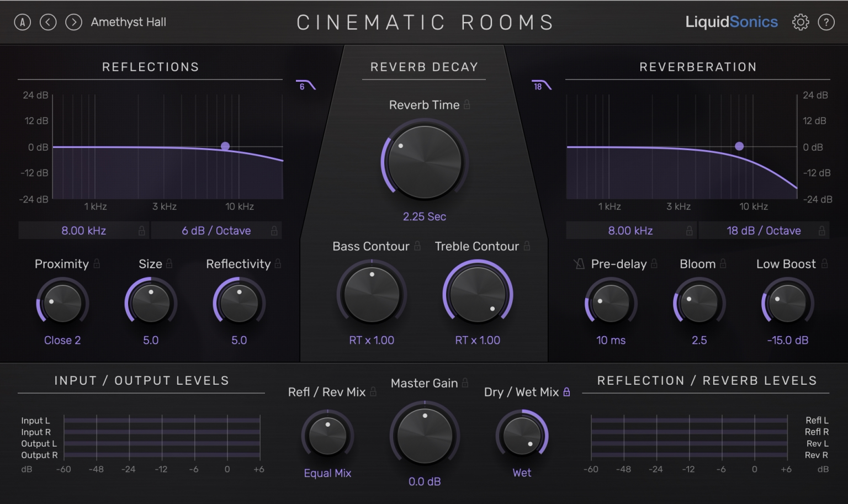Click the Bass Contour RT x 1.00 value

(x=372, y=340)
